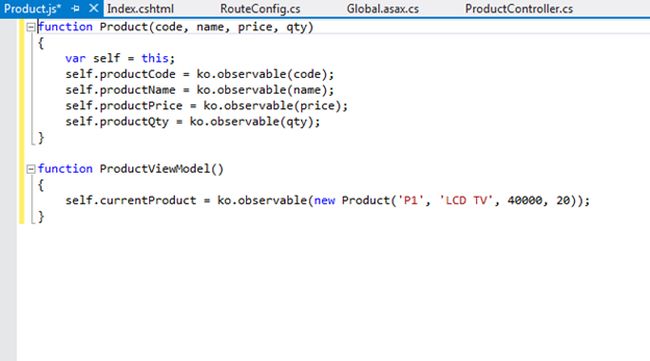
Task: Close the Product.js tab
Action: click(x=94, y=8)
